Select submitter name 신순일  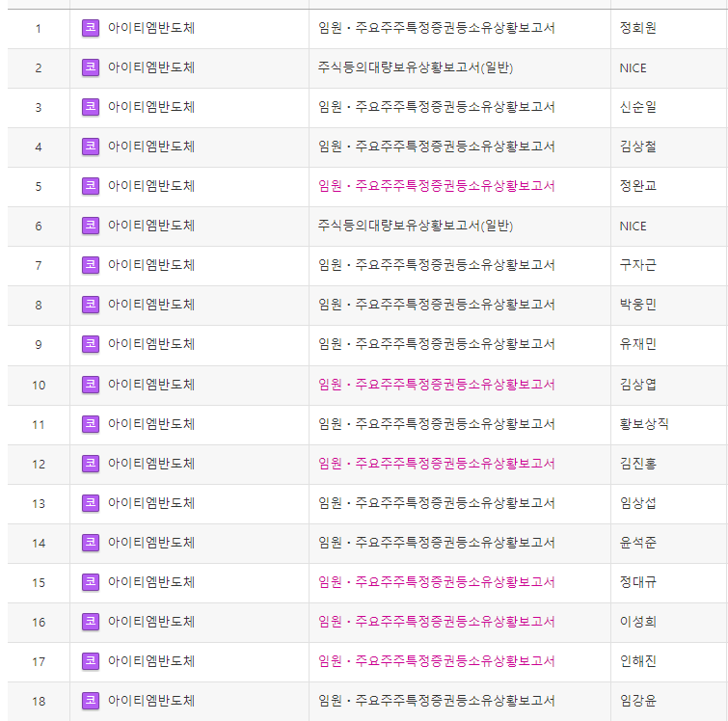(x=638, y=107)
